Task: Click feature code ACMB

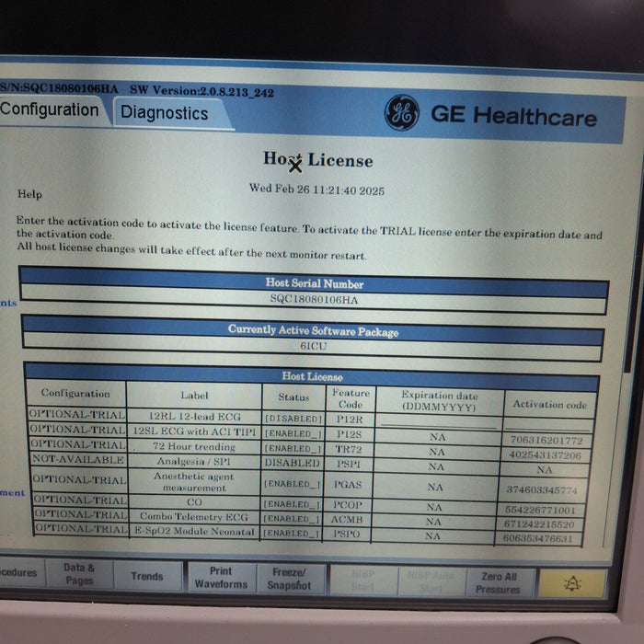Action: point(347,520)
